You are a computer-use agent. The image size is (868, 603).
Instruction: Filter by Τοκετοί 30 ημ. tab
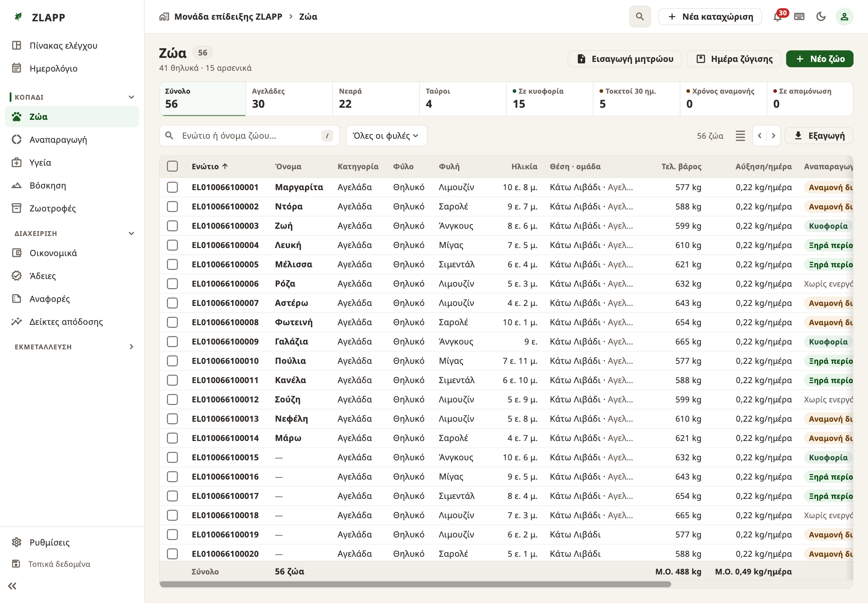coord(637,99)
